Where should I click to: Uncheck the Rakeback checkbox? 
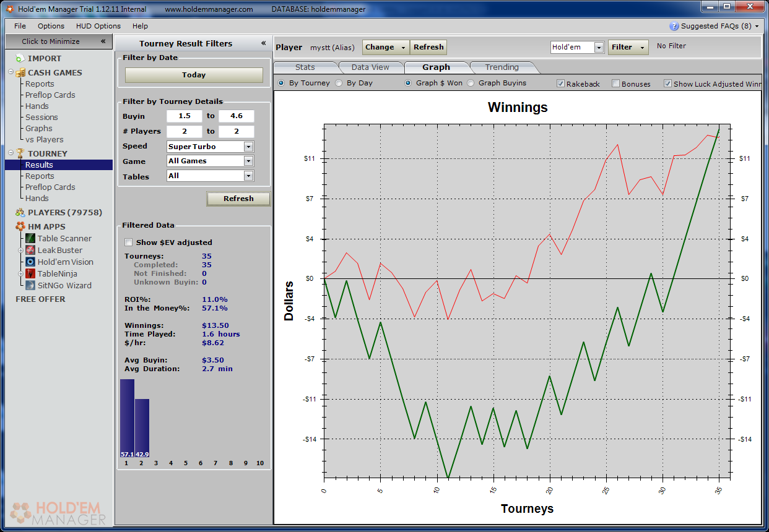tap(560, 84)
